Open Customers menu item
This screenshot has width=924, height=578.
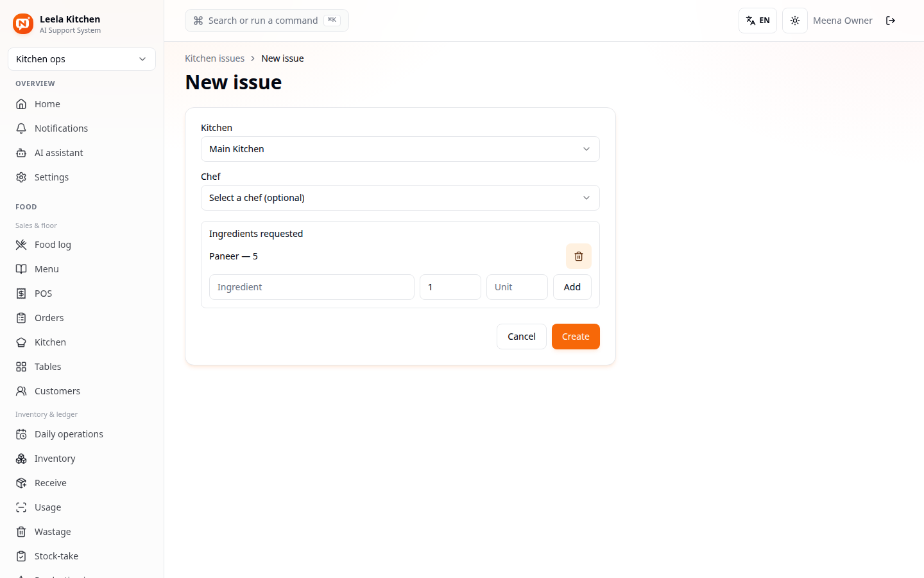(81, 391)
